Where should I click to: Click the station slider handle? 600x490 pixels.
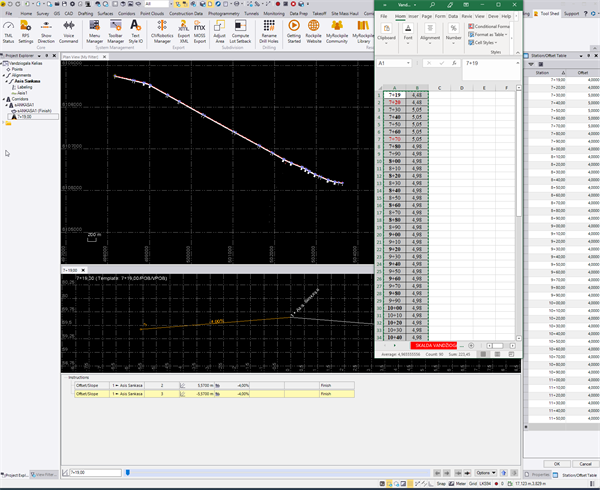coord(127,472)
